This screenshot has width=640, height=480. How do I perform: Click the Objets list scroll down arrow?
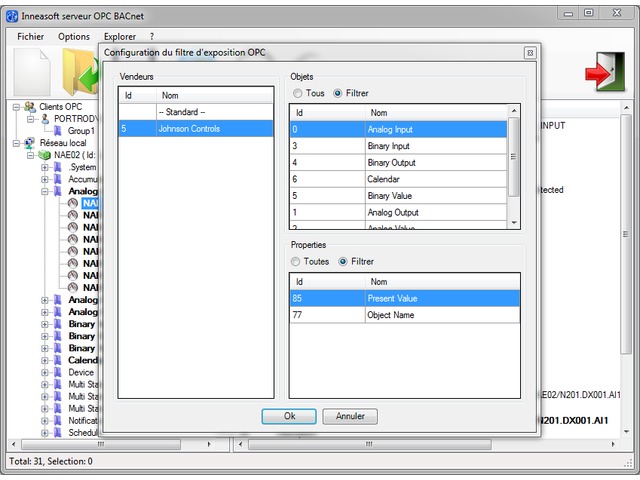(515, 223)
